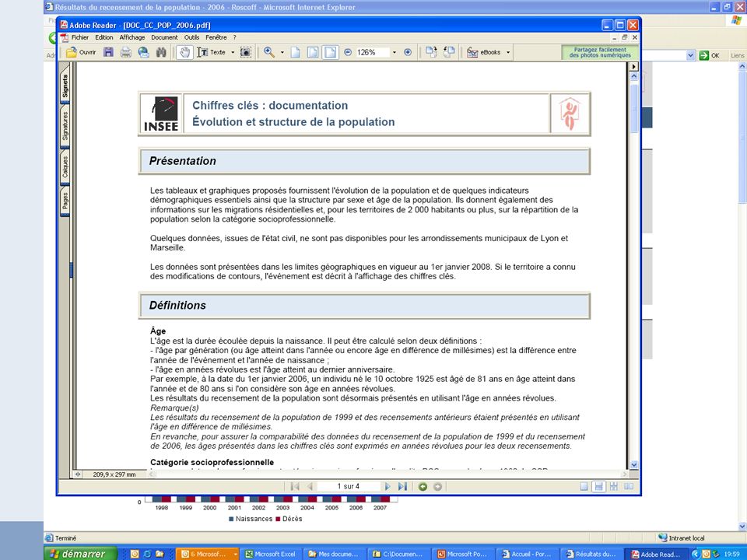Set view to Fit Width icon
The height and width of the screenshot is (560, 747).
click(x=330, y=52)
